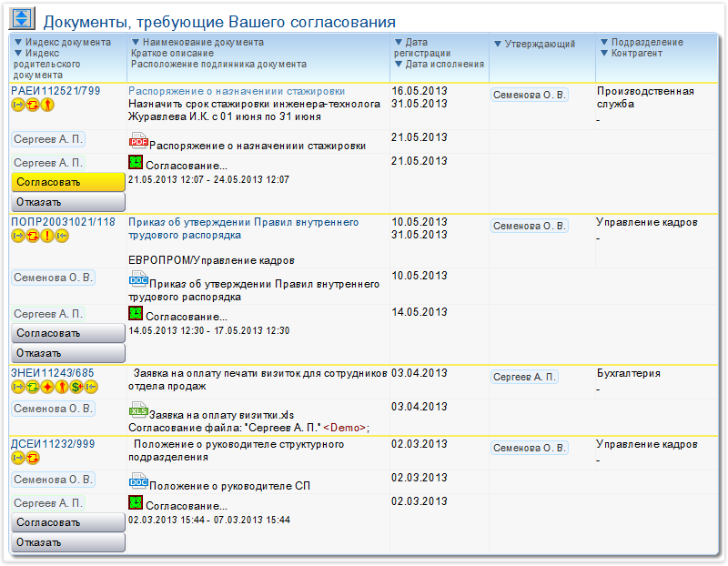Click the exit-arrow status icon under РАЕИ112521/799

tap(19, 105)
